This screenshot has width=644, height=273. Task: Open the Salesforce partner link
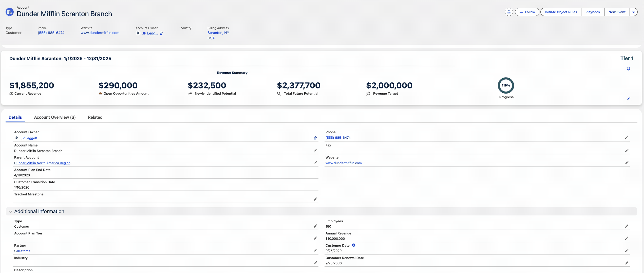(x=22, y=251)
